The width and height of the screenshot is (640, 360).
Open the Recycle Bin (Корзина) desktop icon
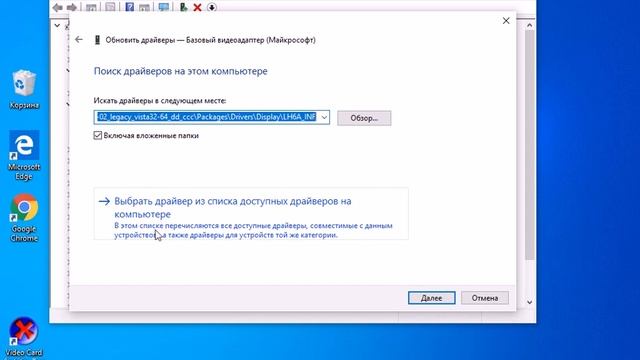coord(24,89)
